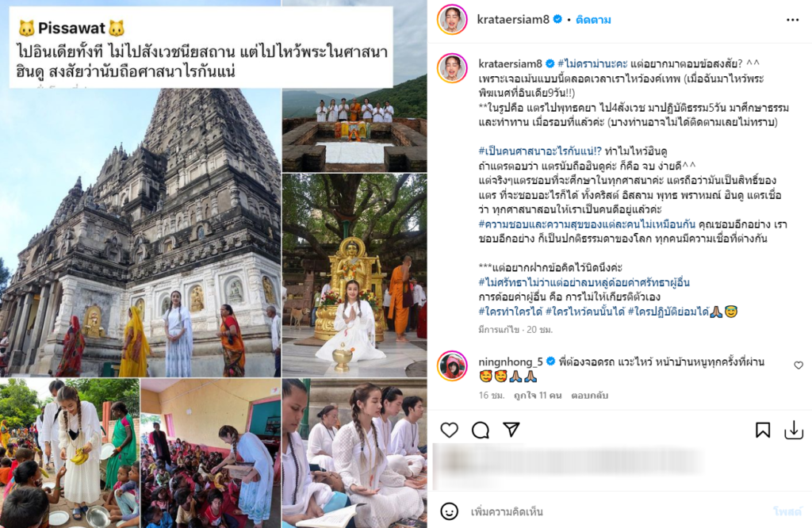Open emoji picker smiley icon
The height and width of the screenshot is (528, 812).
click(x=449, y=511)
